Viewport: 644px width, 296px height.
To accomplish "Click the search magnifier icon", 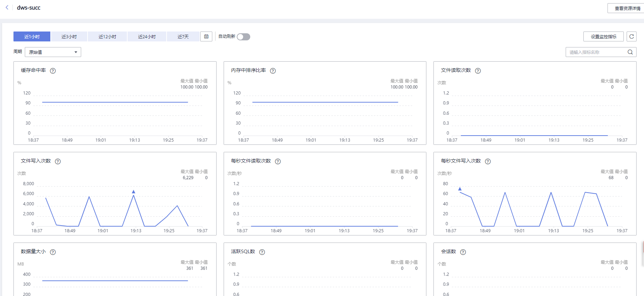I will coord(630,52).
